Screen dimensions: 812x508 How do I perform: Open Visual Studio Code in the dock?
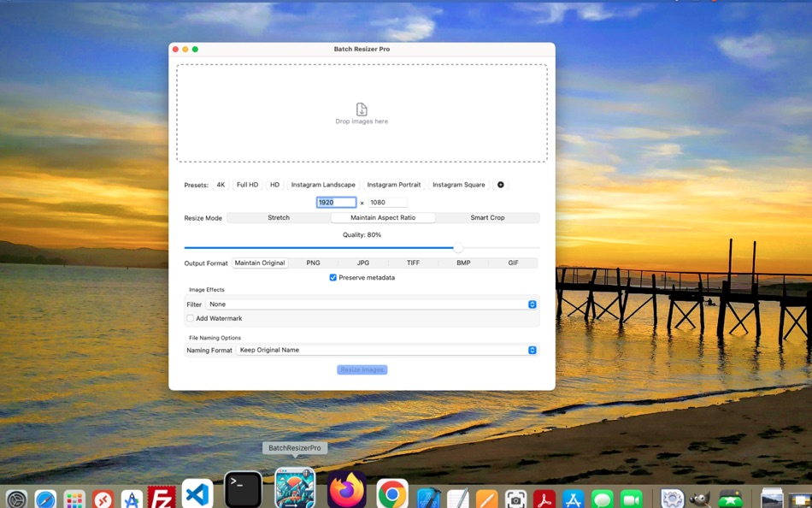pyautogui.click(x=198, y=496)
